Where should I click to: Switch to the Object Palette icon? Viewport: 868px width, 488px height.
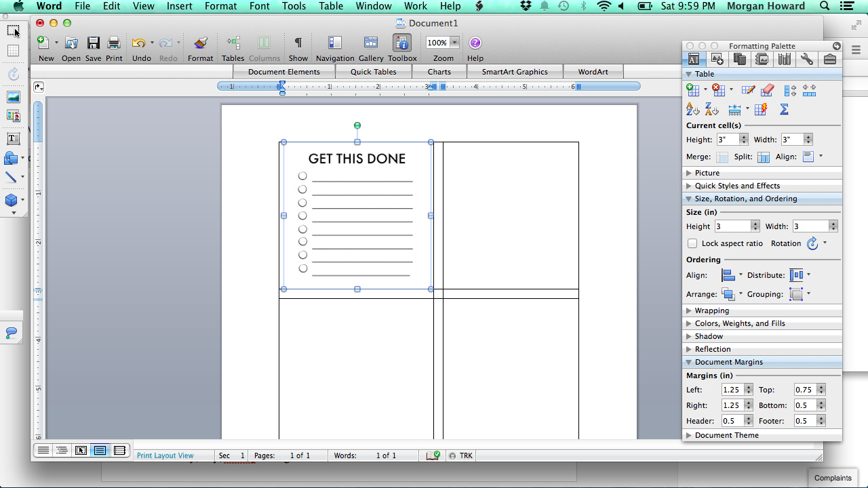point(716,59)
